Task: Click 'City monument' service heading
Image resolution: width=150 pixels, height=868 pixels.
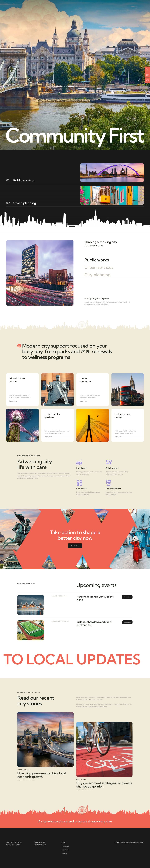Action: click(x=113, y=489)
